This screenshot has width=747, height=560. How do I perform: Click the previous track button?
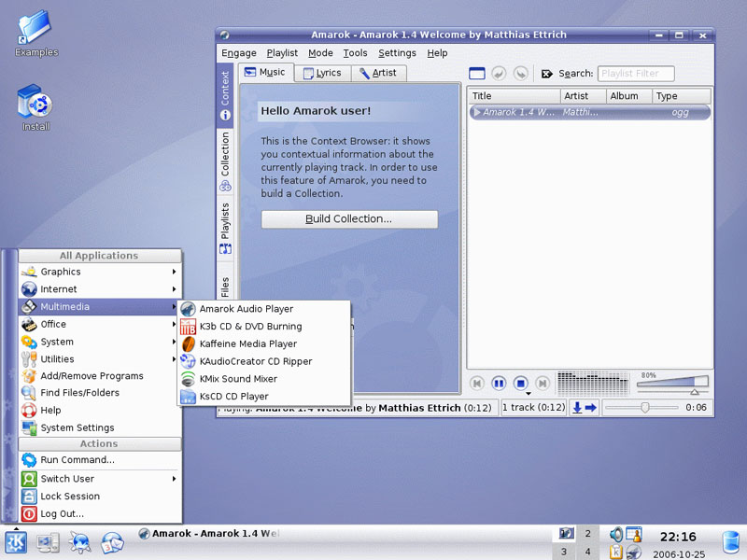click(x=477, y=383)
